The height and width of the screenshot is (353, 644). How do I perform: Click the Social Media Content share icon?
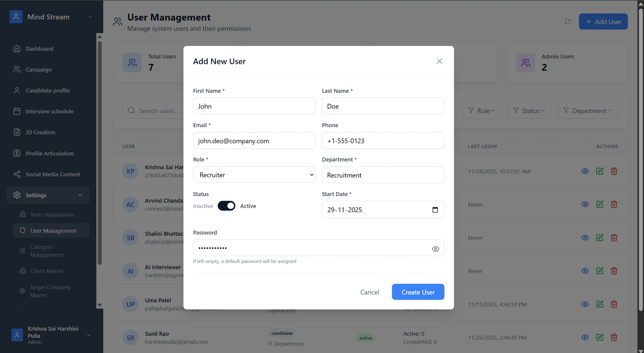click(17, 174)
